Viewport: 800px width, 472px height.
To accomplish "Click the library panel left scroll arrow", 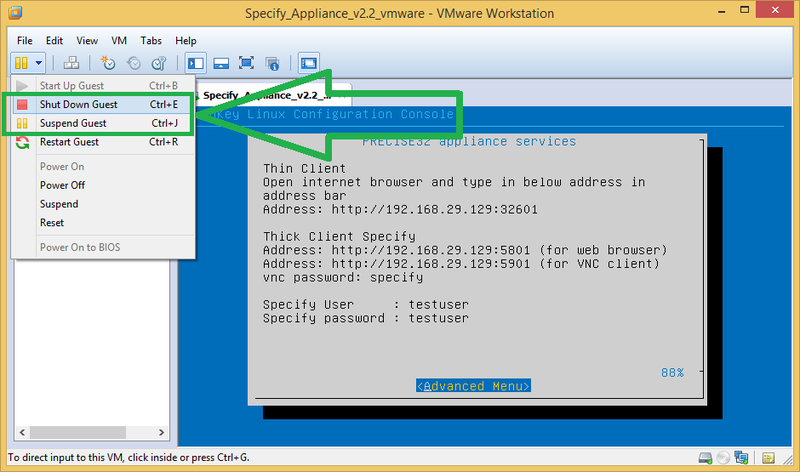I will click(22, 432).
